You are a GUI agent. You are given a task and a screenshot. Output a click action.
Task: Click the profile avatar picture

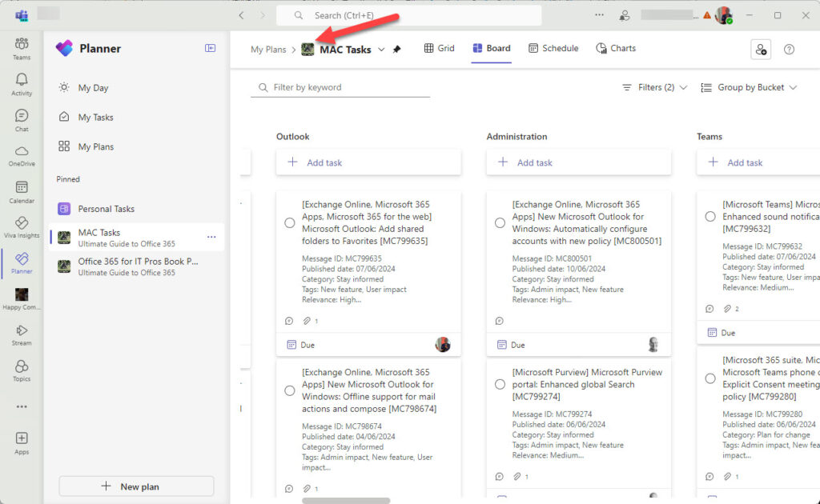(724, 16)
